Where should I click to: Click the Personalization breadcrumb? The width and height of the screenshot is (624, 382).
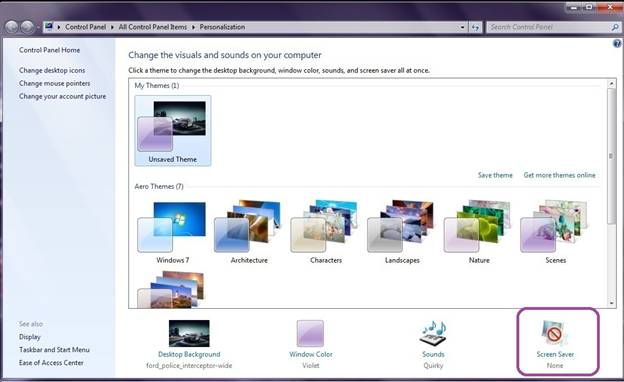(x=222, y=27)
